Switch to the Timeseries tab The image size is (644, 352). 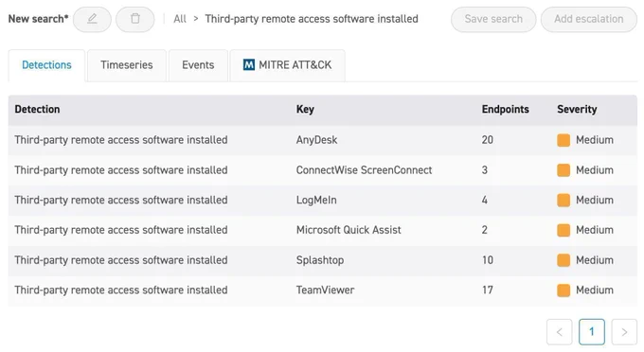(127, 65)
